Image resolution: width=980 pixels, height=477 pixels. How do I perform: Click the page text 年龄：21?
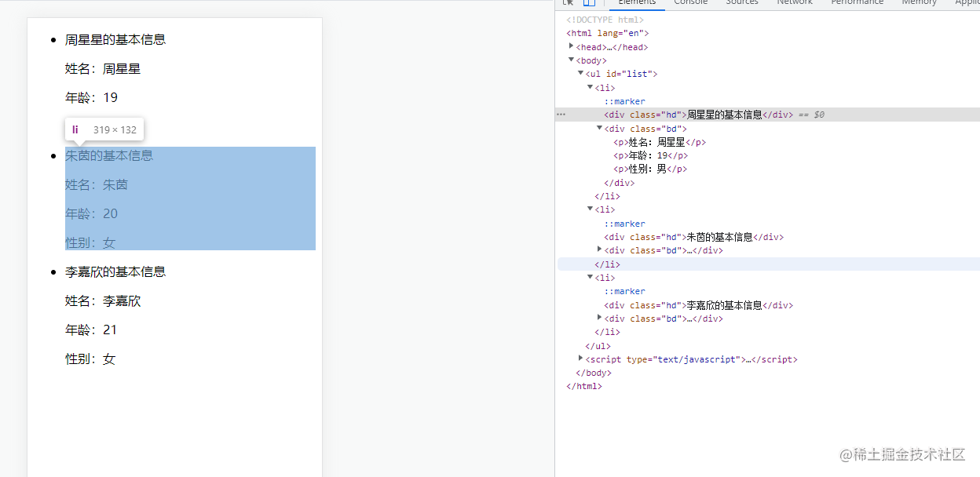point(91,330)
